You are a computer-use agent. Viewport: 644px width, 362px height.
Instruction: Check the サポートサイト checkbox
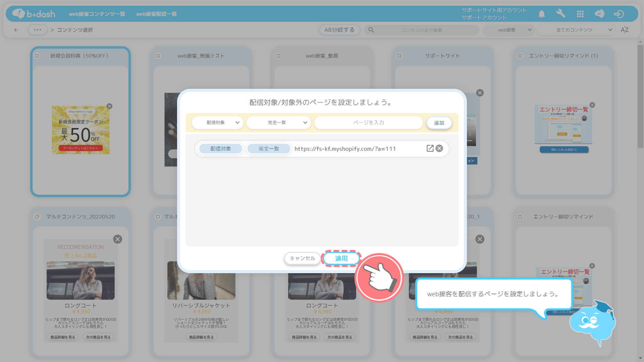pos(399,56)
